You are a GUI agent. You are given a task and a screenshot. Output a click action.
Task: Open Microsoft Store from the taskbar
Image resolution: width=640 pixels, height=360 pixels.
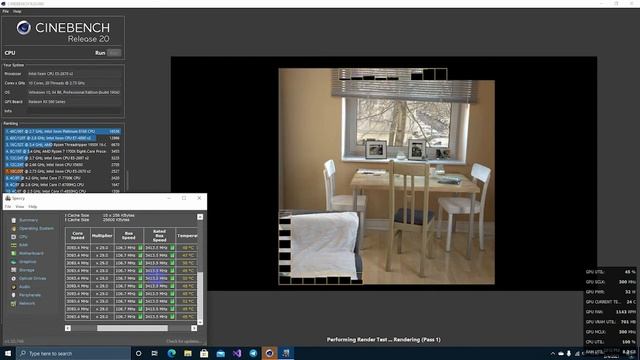(204, 353)
